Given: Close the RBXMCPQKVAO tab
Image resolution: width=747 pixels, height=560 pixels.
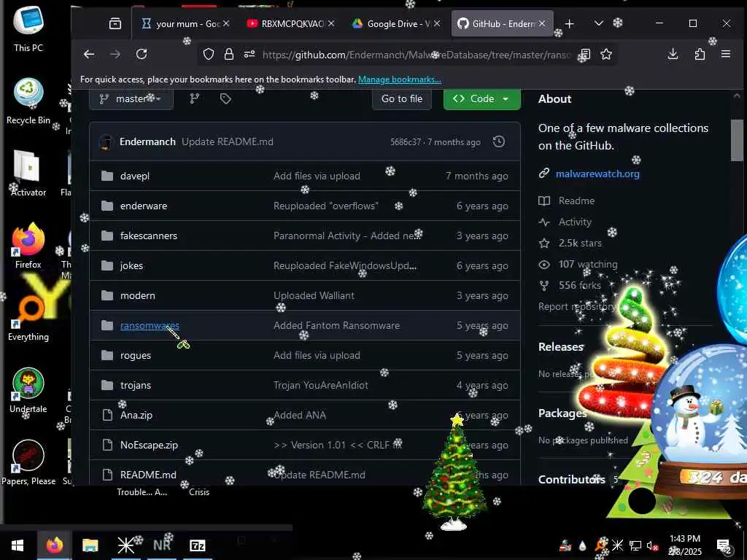Looking at the screenshot, I should (331, 23).
